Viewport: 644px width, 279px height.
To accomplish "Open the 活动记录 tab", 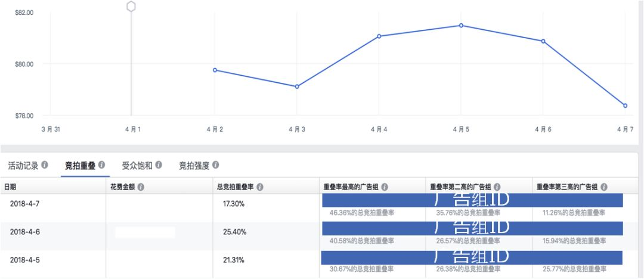I will (x=23, y=166).
